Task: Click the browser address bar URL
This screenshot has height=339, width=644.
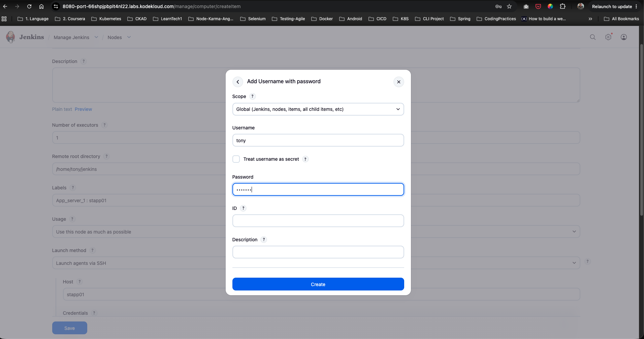Action: 152,6
